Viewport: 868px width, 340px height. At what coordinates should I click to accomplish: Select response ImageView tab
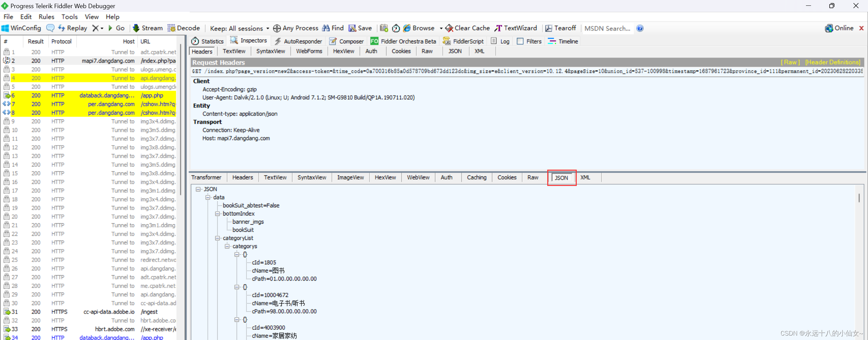tap(350, 177)
